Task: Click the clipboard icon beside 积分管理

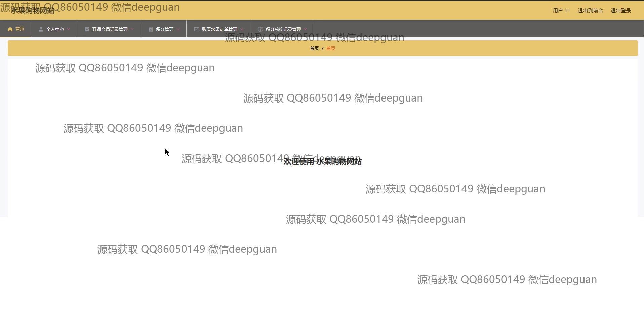Action: pos(151,29)
